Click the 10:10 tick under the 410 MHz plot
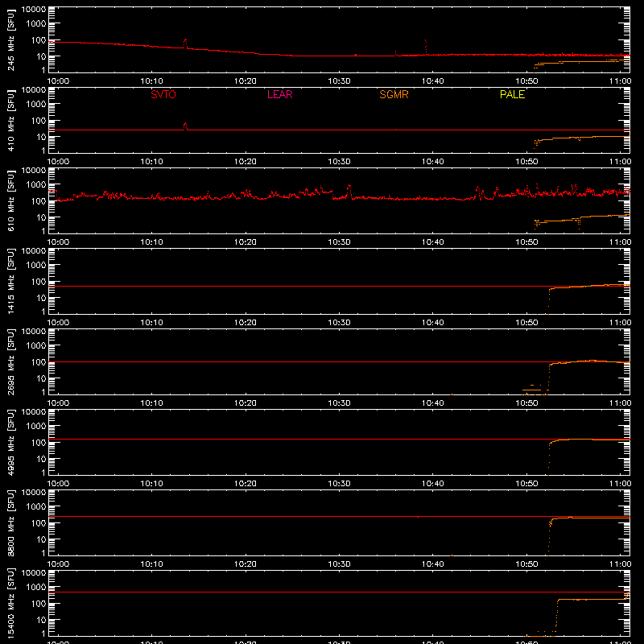644x644 pixels. coord(152,162)
